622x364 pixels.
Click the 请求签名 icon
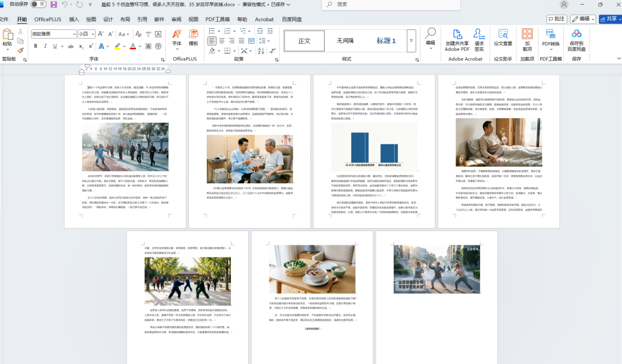pos(479,40)
